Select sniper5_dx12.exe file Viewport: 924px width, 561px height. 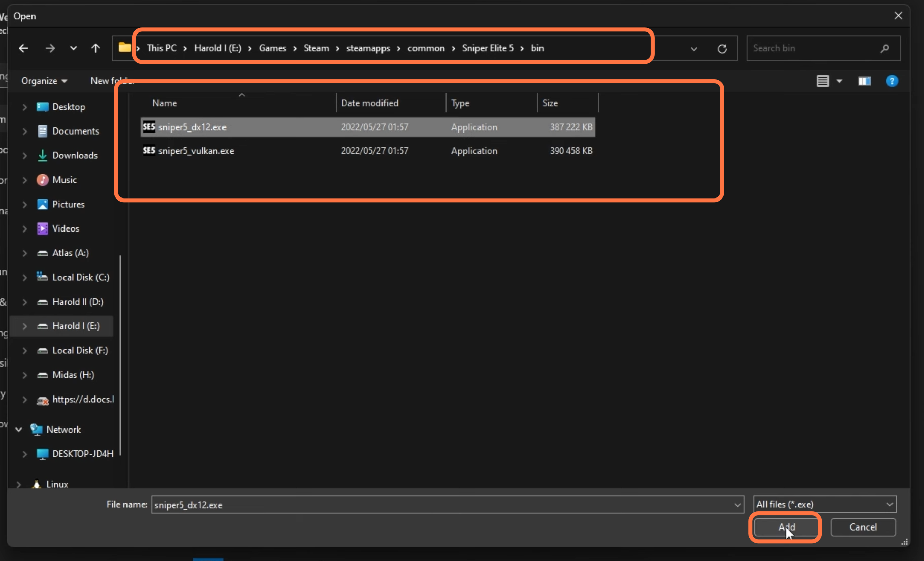coord(368,127)
